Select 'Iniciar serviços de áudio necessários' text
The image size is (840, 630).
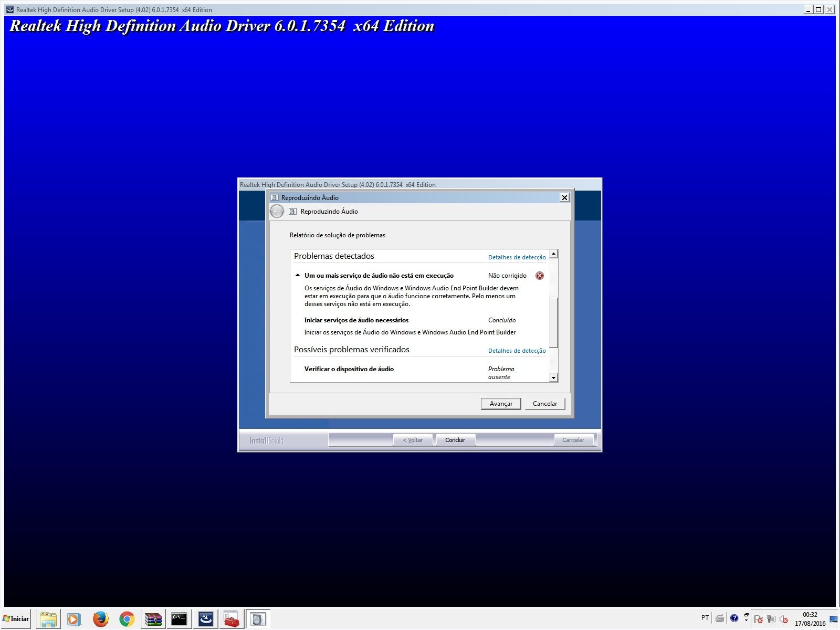pyautogui.click(x=356, y=320)
